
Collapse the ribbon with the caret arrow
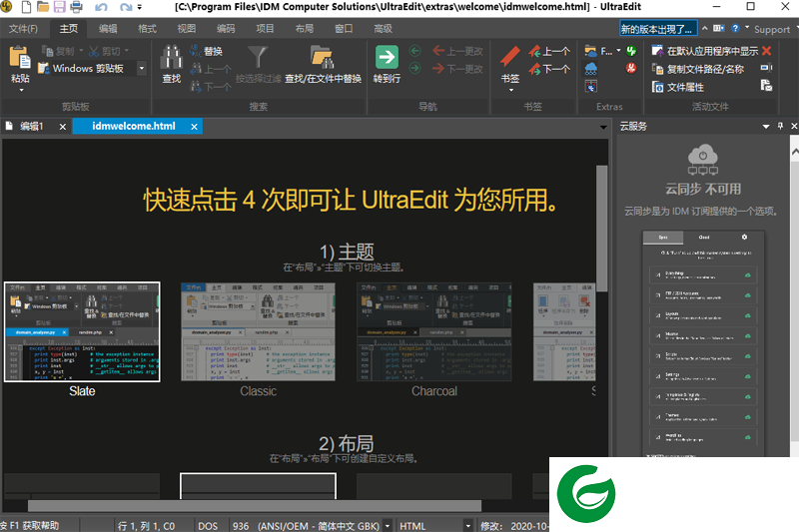[x=705, y=29]
